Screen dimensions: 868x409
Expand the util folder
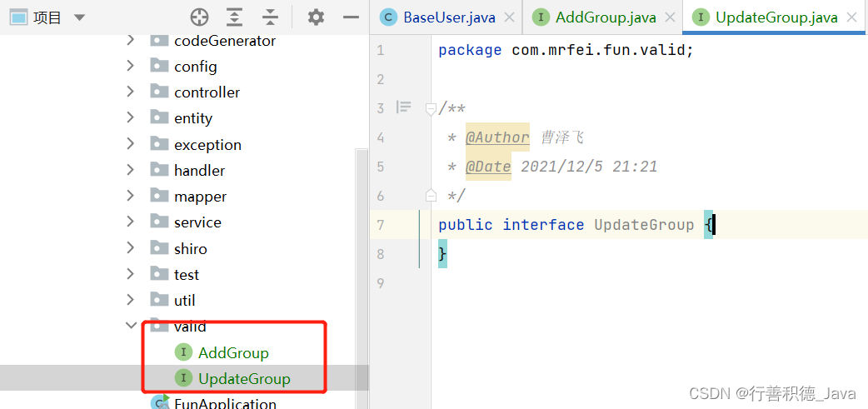[x=131, y=301]
